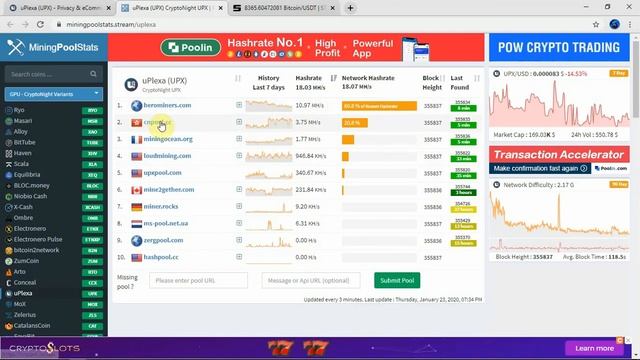Expand details for miningocean.org row
This screenshot has height=360, width=640.
point(239,139)
